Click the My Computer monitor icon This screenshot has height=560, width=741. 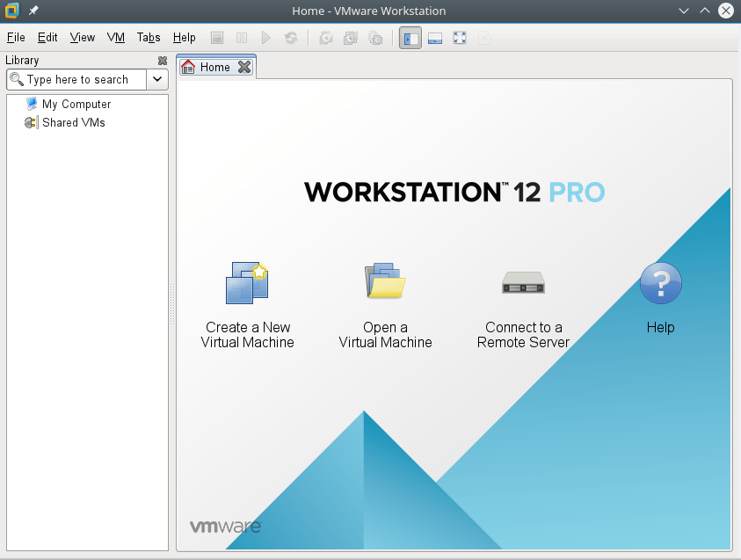pyautogui.click(x=31, y=104)
